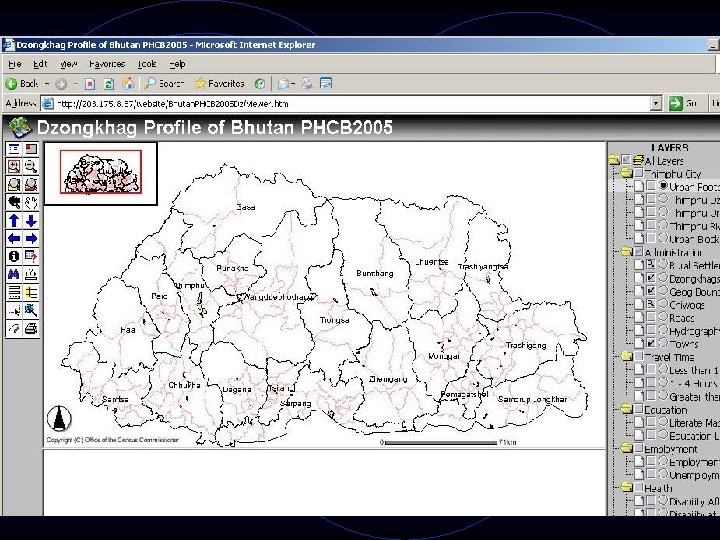Open the address bar dropdown arrow
The width and height of the screenshot is (720, 540).
(656, 104)
